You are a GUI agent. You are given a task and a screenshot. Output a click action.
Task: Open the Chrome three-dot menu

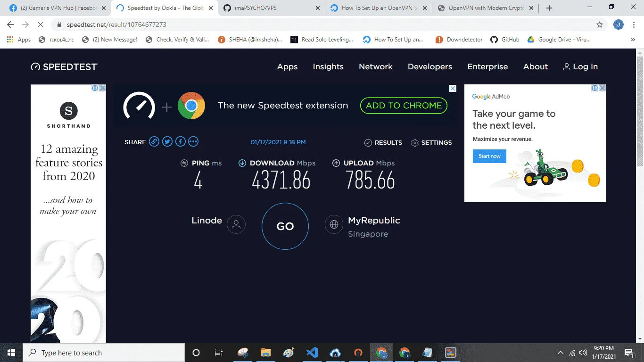pos(634,25)
